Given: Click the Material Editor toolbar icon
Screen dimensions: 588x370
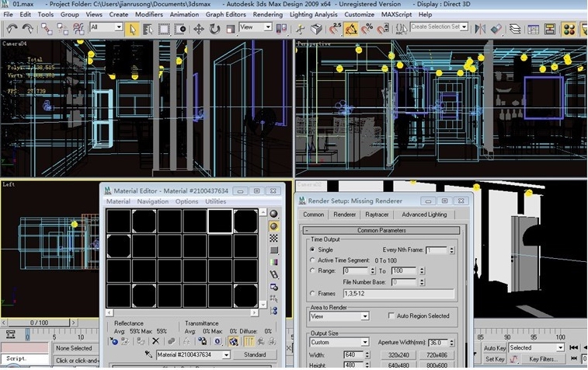Looking at the screenshot, I should pyautogui.click(x=569, y=29).
